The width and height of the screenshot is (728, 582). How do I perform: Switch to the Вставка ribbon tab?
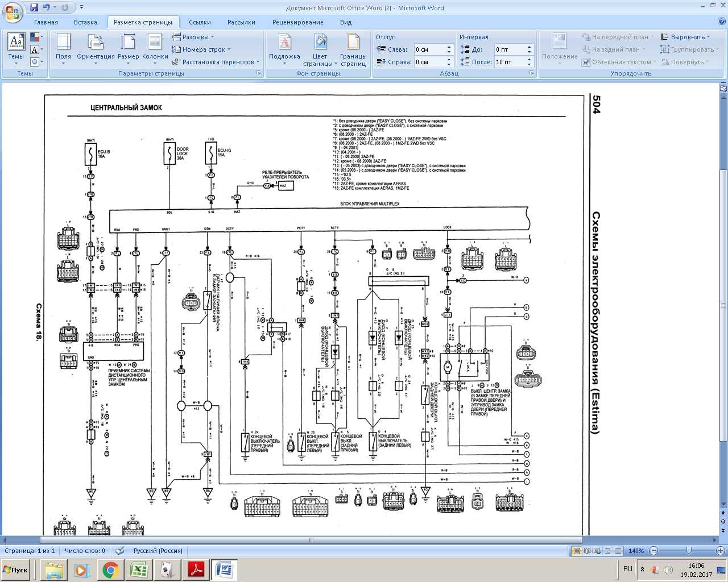[85, 22]
